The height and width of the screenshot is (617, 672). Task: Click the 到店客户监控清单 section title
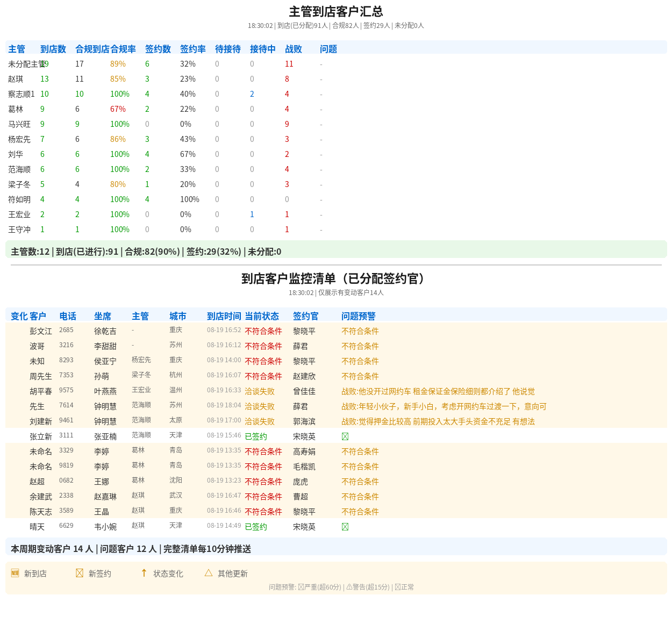[x=336, y=278]
